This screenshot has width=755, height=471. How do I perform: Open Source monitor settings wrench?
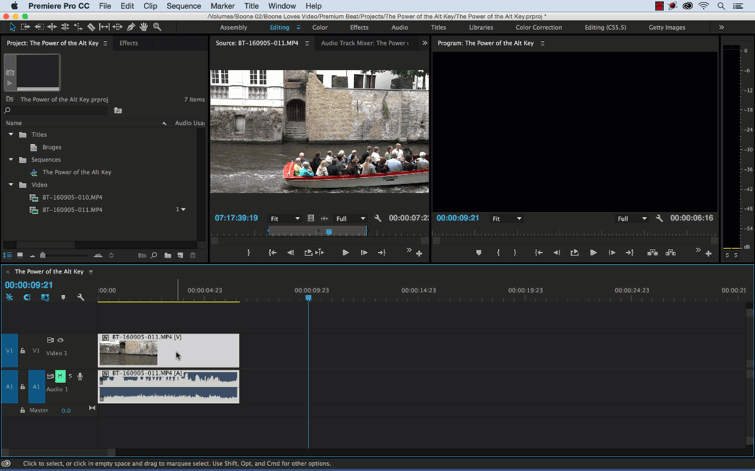click(x=378, y=218)
